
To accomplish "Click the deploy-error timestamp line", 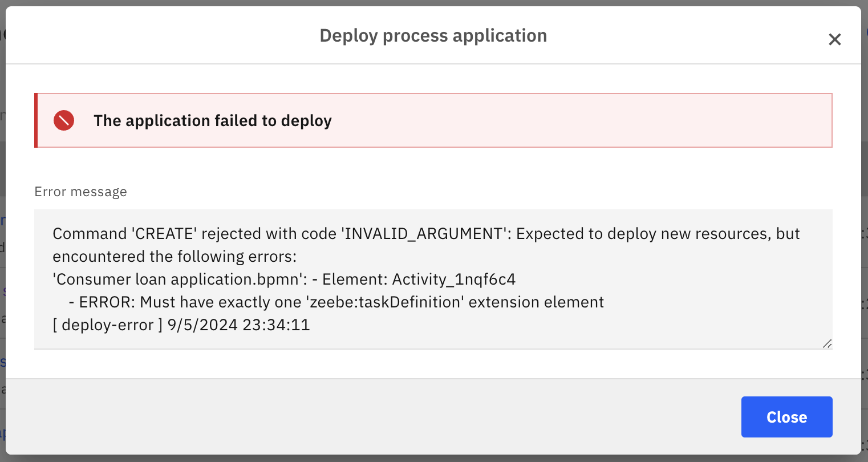I will point(181,325).
